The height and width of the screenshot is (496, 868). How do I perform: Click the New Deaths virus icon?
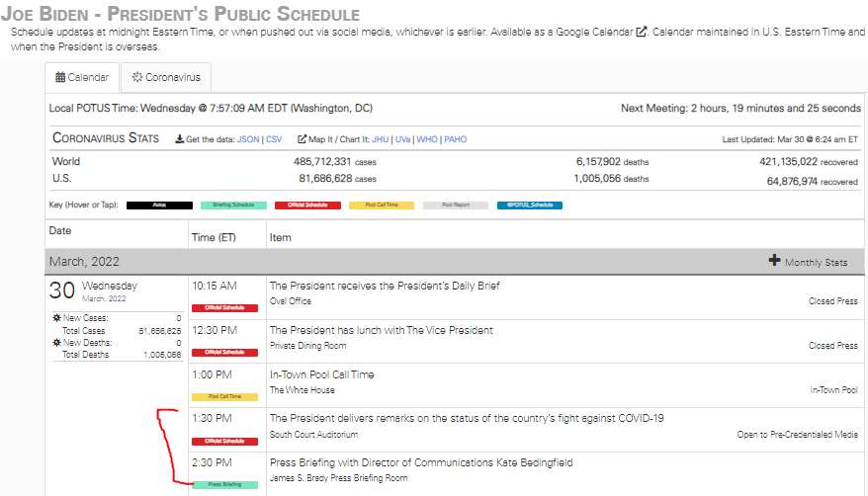pyautogui.click(x=56, y=343)
